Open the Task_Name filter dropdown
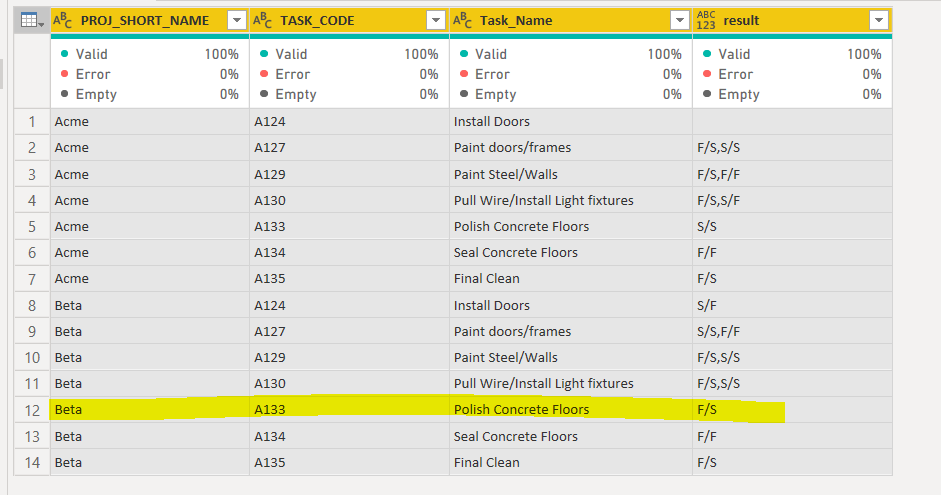Viewport: 941px width, 495px height. pos(680,20)
